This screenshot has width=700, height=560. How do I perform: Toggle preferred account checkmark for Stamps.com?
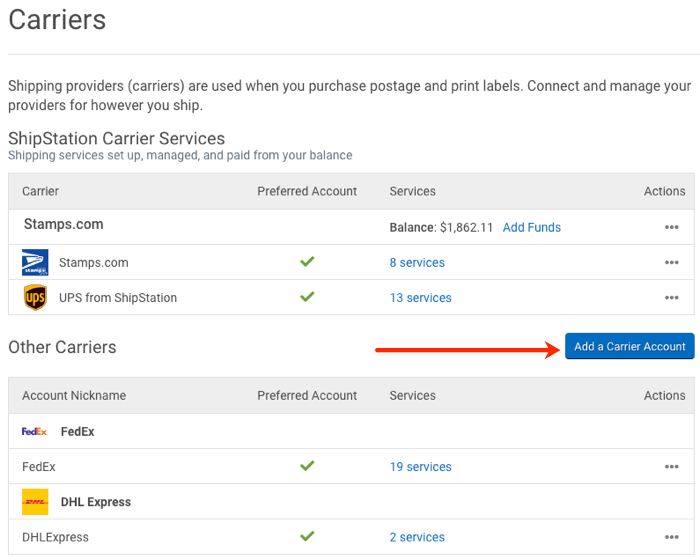(x=307, y=261)
